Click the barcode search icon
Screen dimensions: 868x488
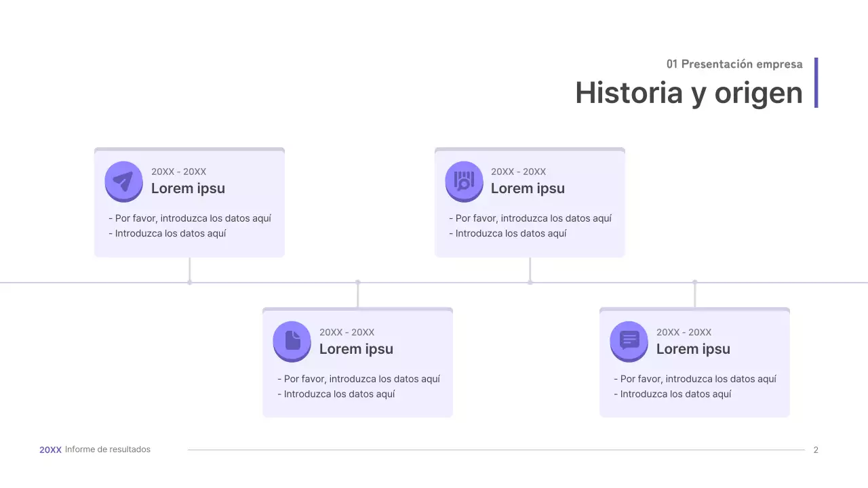pos(464,181)
